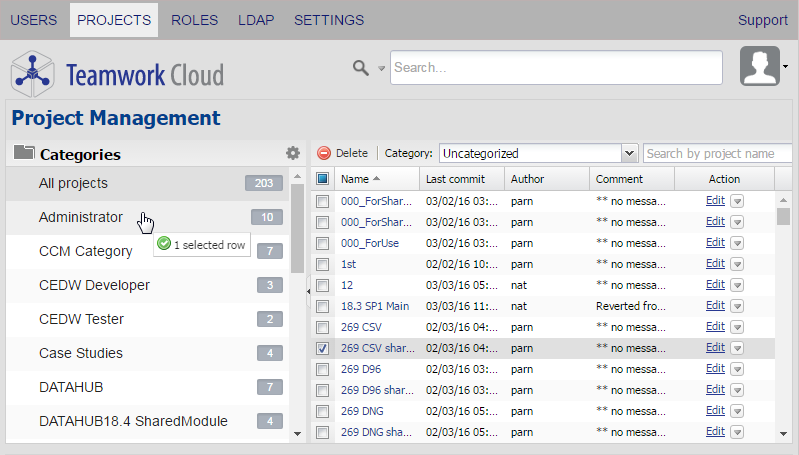799x455 pixels.
Task: Click the search magnifier icon
Action: point(361,68)
